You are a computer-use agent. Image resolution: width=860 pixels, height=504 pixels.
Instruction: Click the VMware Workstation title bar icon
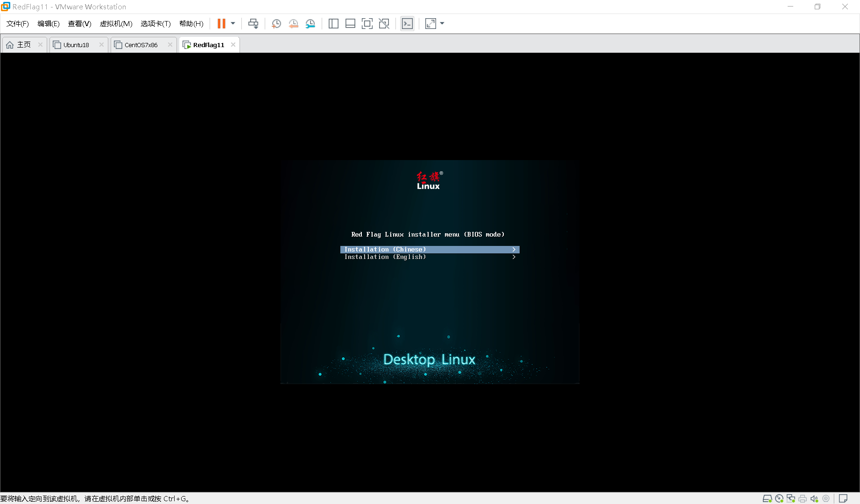coord(6,7)
